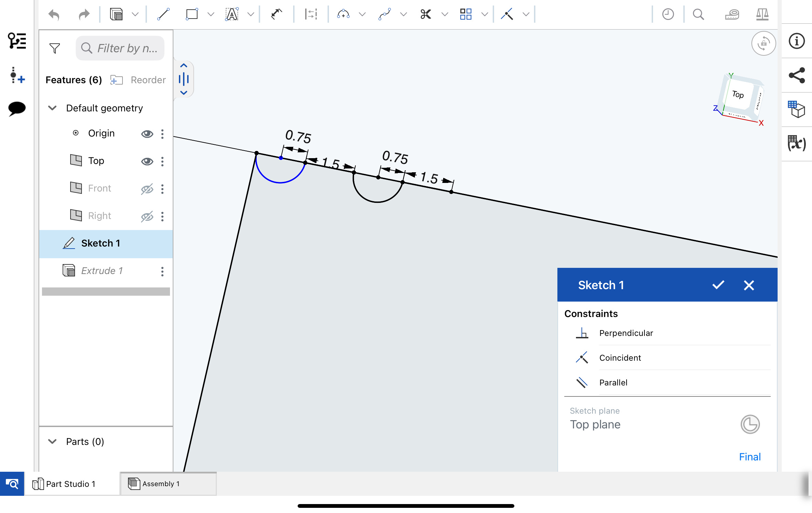Open the Share document icon
Screen dimensions: 812x513
click(797, 75)
